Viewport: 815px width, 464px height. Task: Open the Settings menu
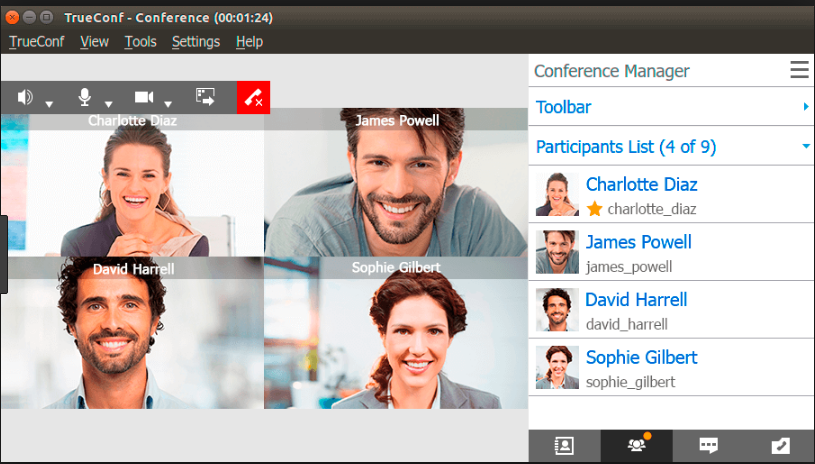[x=195, y=41]
